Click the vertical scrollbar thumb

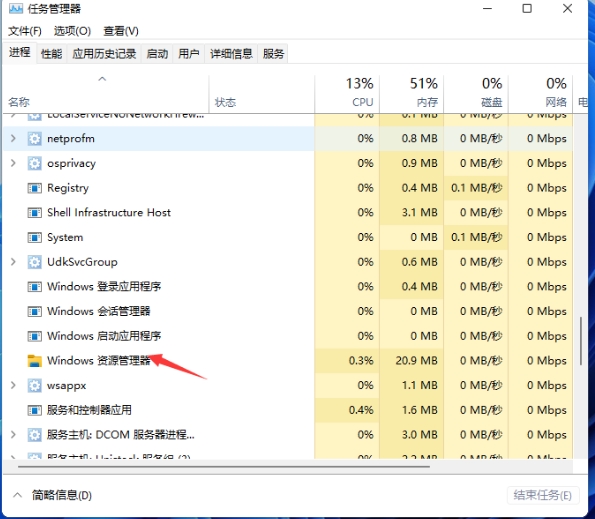click(x=581, y=341)
